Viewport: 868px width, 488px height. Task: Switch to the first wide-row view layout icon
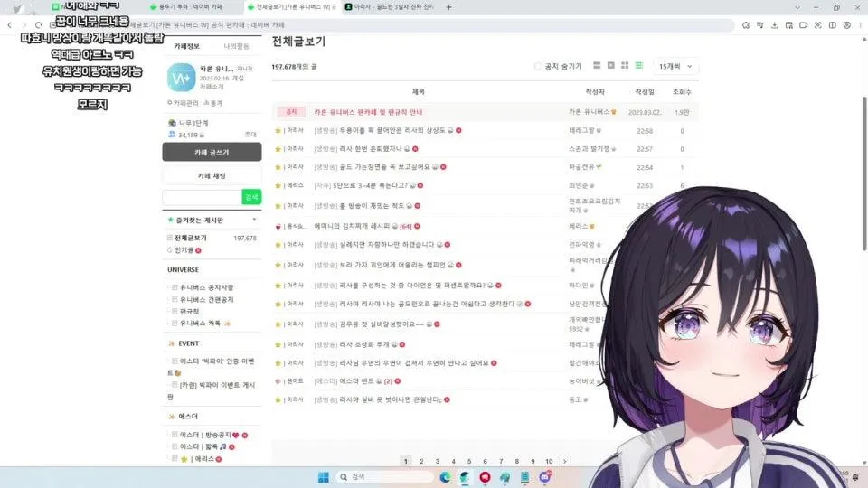[597, 66]
